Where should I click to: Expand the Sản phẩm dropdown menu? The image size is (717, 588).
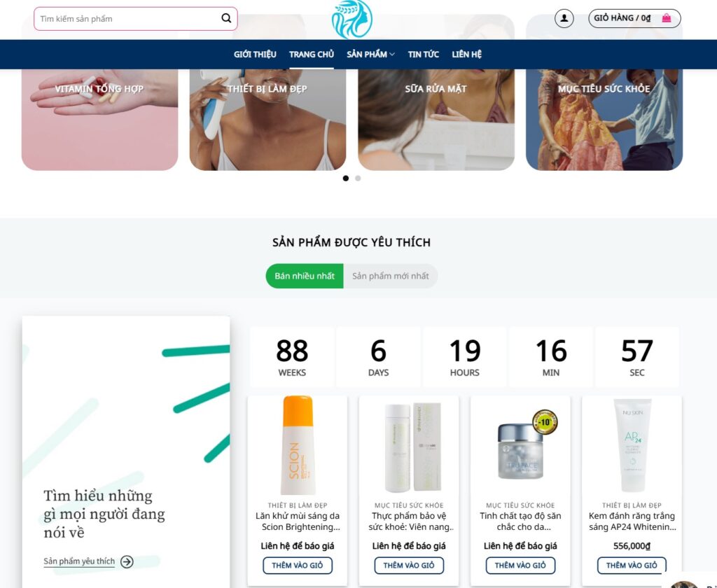[370, 55]
